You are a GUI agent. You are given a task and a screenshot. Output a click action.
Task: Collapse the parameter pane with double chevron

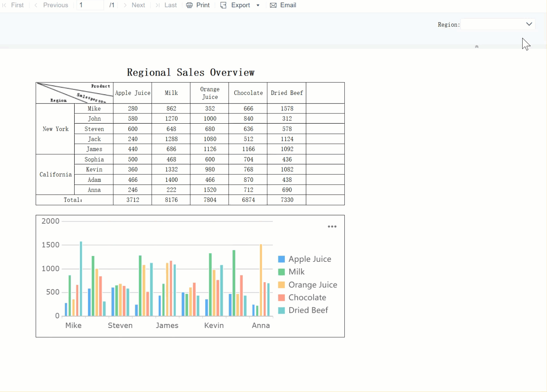click(476, 47)
